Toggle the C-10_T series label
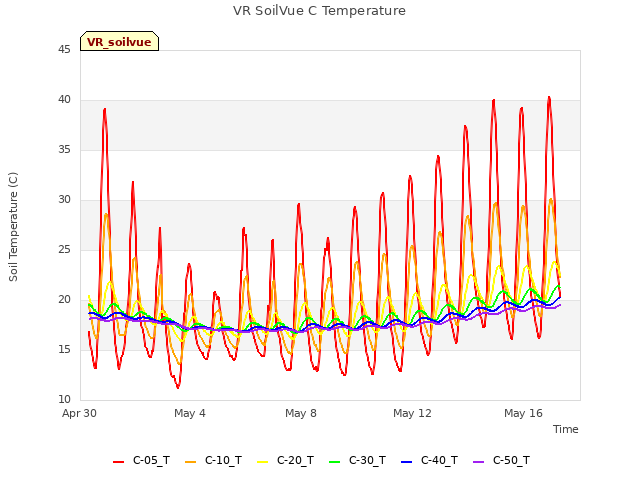640x480 pixels. (x=223, y=460)
